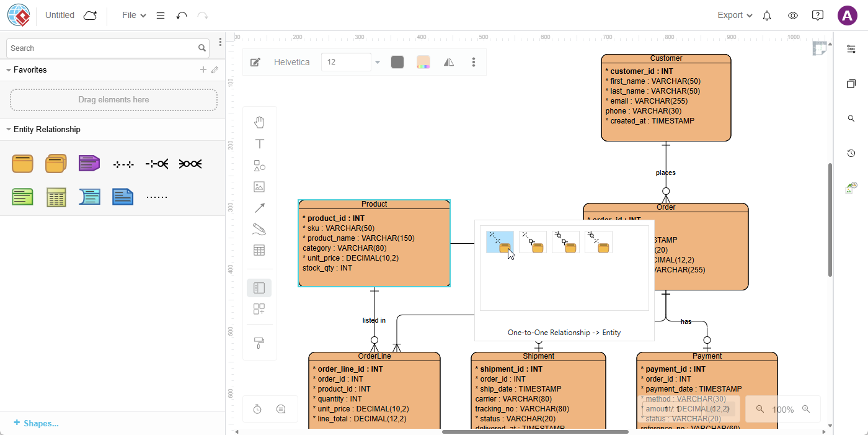Click the stopwatch icon at the canvas bottom
The height and width of the screenshot is (435, 868).
tap(258, 409)
